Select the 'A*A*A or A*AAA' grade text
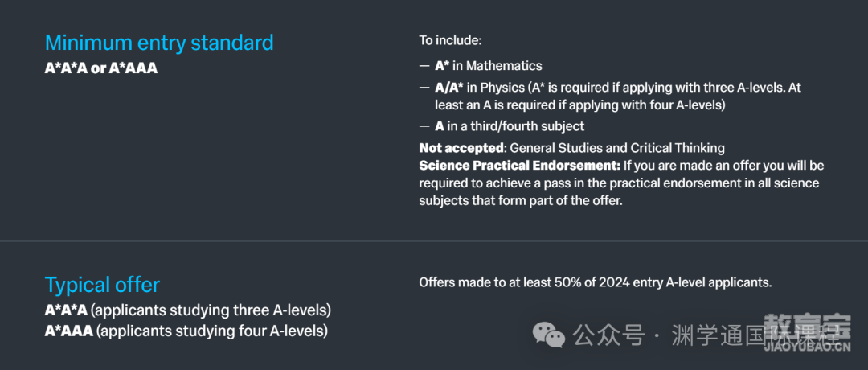Image resolution: width=868 pixels, height=370 pixels. [x=101, y=68]
